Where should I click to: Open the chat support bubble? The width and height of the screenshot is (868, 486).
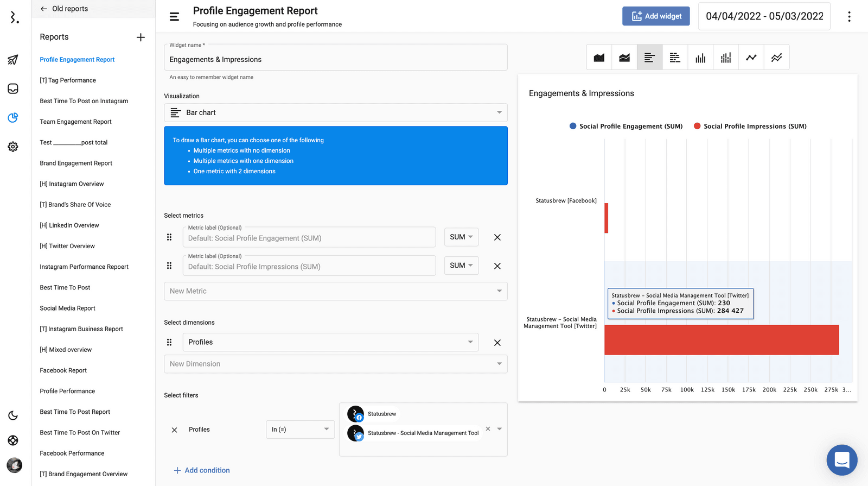point(841,460)
